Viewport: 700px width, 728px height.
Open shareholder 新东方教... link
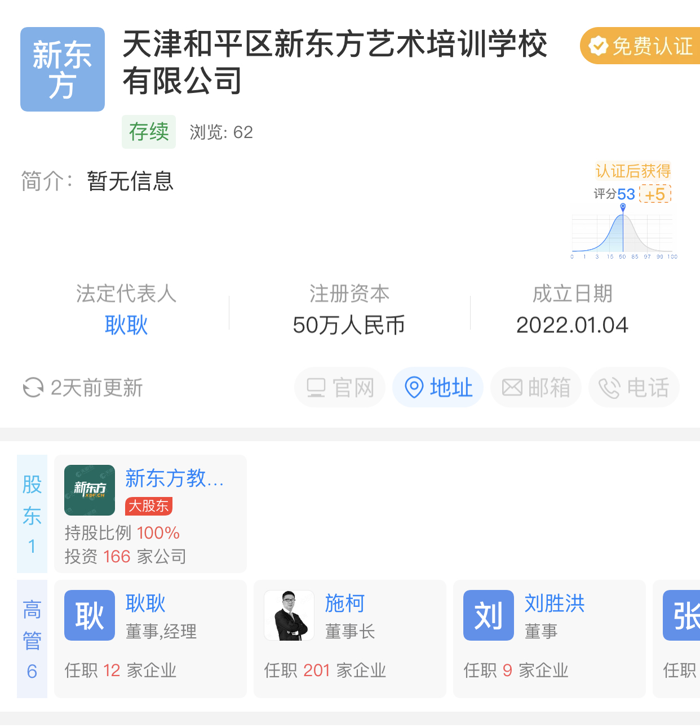(x=174, y=478)
